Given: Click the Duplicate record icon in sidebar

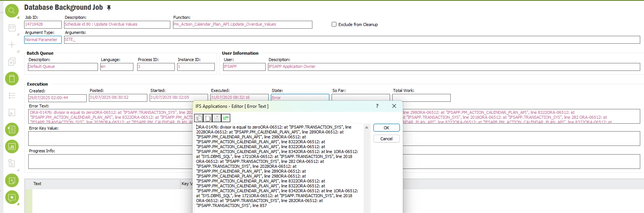Looking at the screenshot, I should pos(12,62).
